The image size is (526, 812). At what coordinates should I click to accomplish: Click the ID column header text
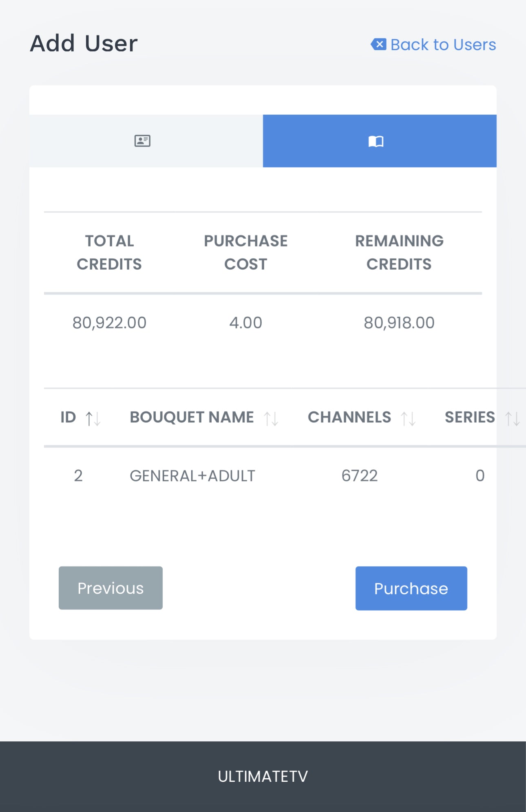coord(68,417)
